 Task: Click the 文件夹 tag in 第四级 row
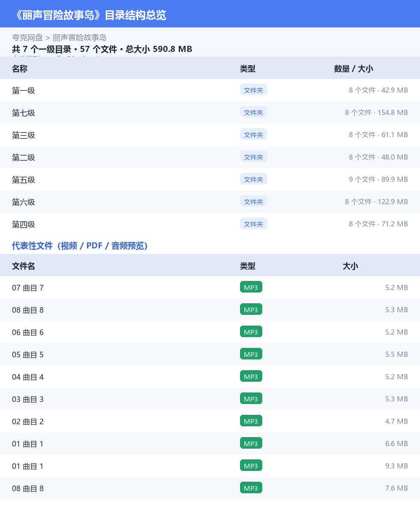(254, 224)
